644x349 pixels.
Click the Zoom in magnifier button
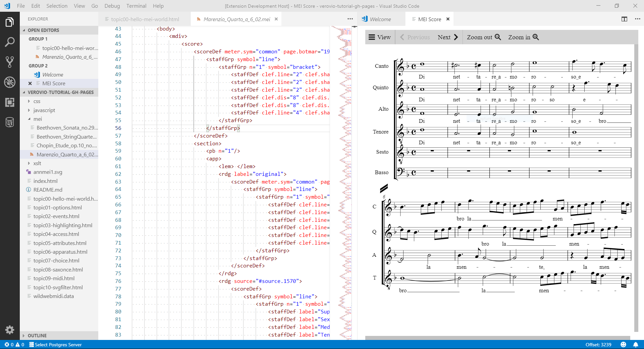[x=523, y=37]
